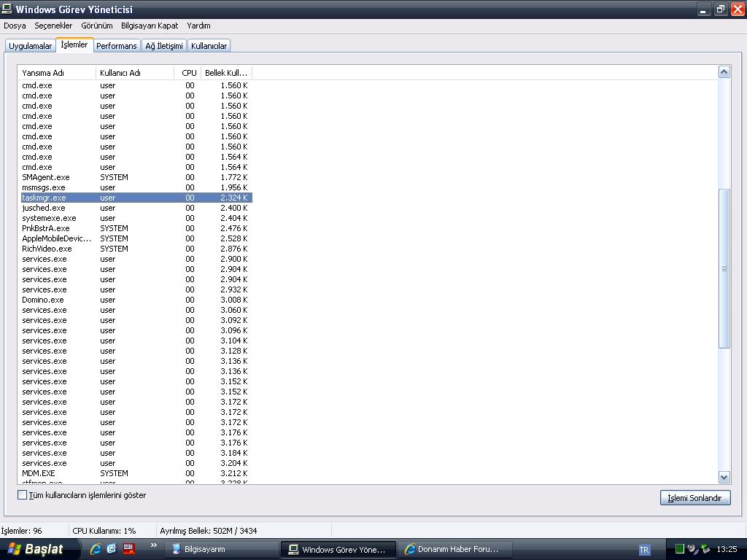Click the second quick launch icon

(x=112, y=549)
